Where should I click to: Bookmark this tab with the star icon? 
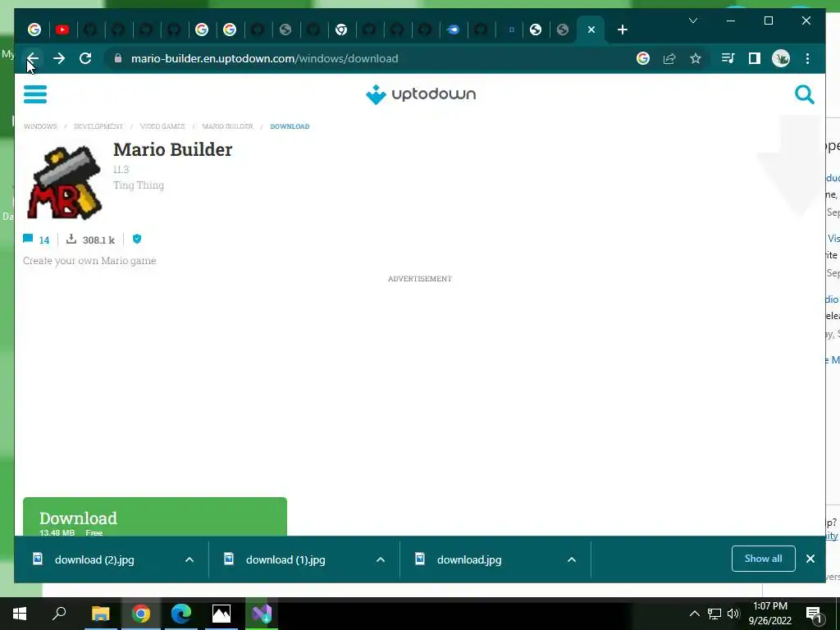coord(696,58)
